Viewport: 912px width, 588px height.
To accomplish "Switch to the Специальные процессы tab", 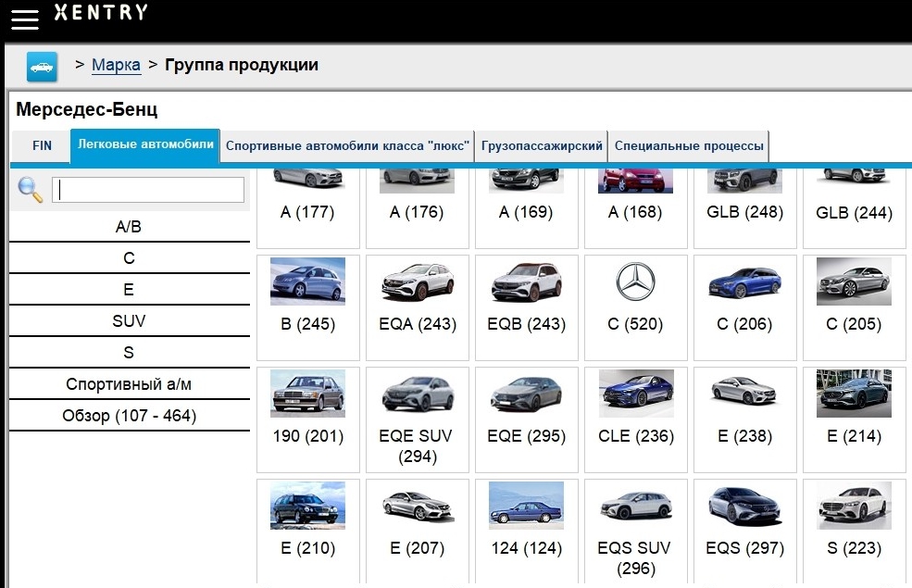I will (x=689, y=146).
